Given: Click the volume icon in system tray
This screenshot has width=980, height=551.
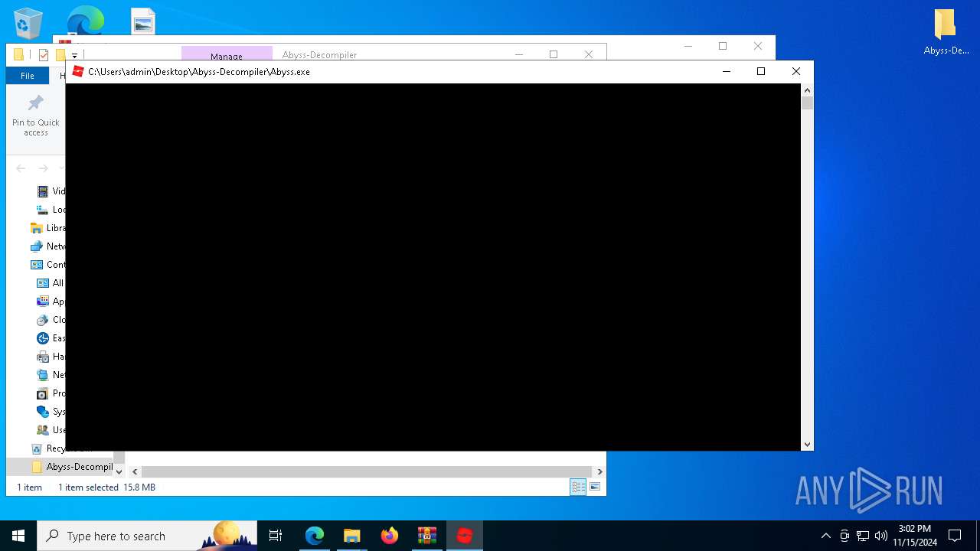Looking at the screenshot, I should coord(881,536).
